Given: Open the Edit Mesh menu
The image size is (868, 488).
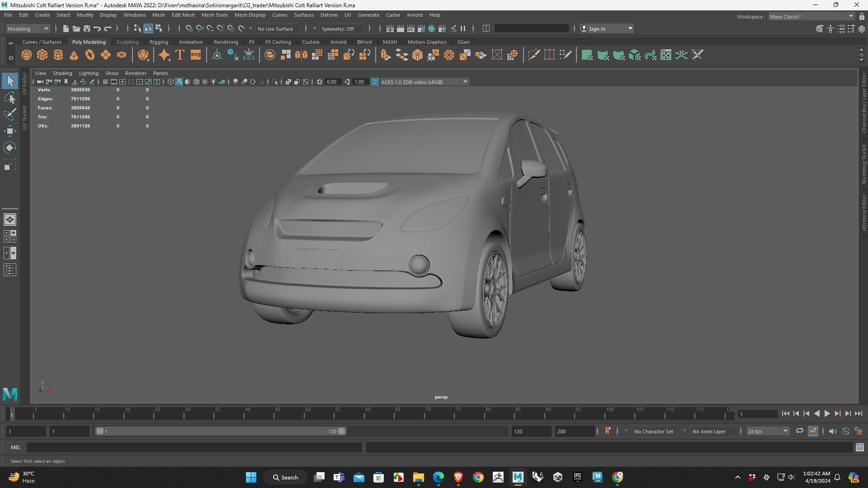Looking at the screenshot, I should click(183, 15).
